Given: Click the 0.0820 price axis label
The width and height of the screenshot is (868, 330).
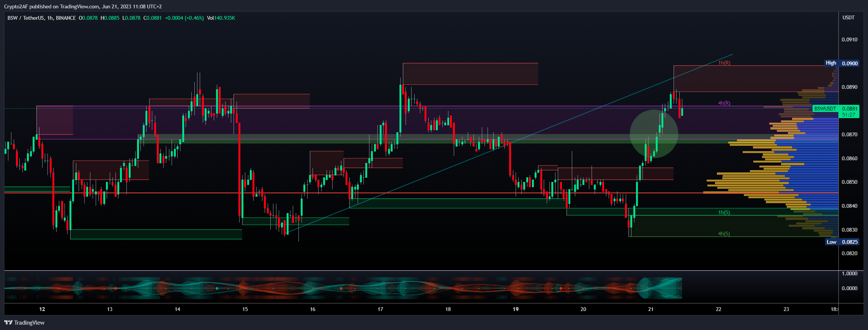Looking at the screenshot, I should click(x=849, y=253).
